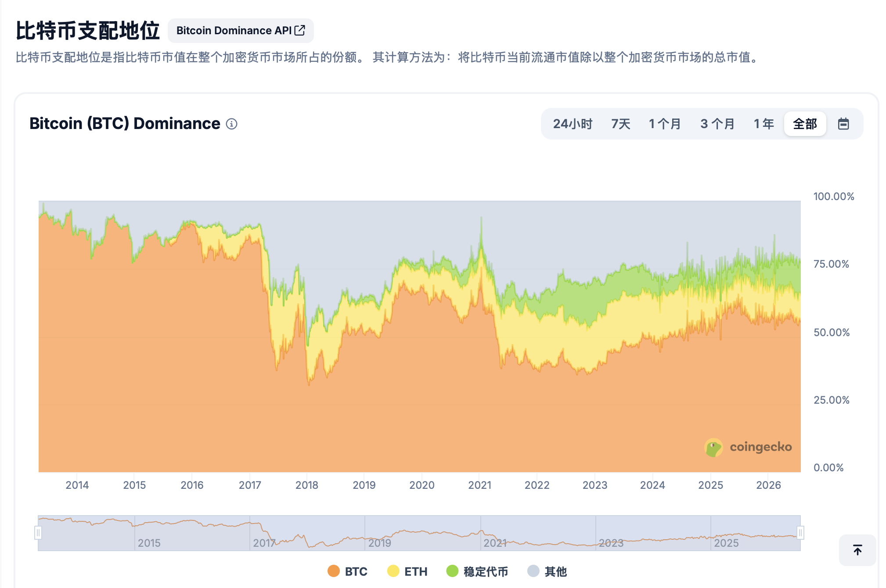Toggle the 稳定代币 series in legend

tap(477, 571)
